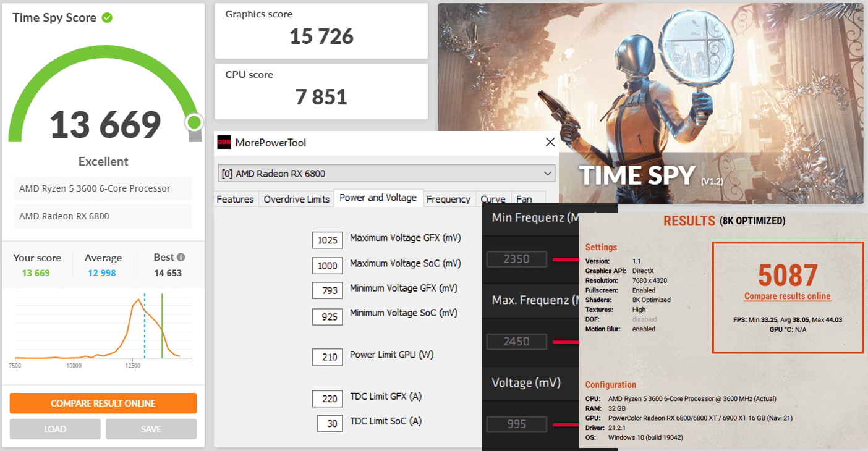The width and height of the screenshot is (868, 451).
Task: Click the COMPARE RESULT ONLINE button
Action: (103, 403)
